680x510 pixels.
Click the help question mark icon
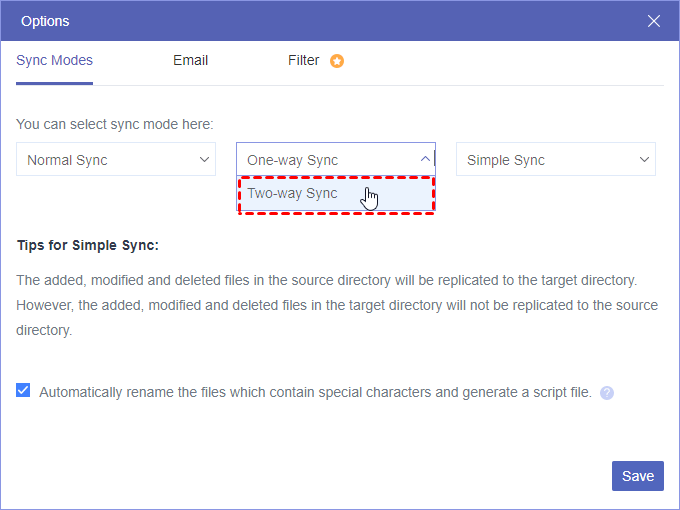pyautogui.click(x=607, y=393)
